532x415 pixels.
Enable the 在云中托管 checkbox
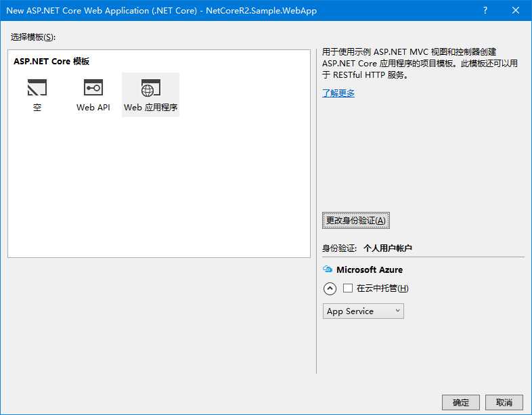(x=348, y=288)
